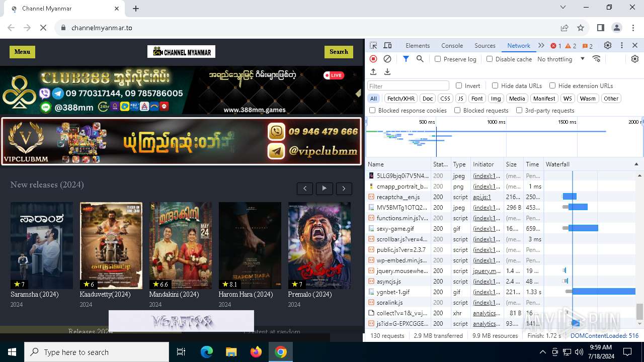Launch Firefox from taskbar
This screenshot has height=362, width=644.
[x=256, y=352]
